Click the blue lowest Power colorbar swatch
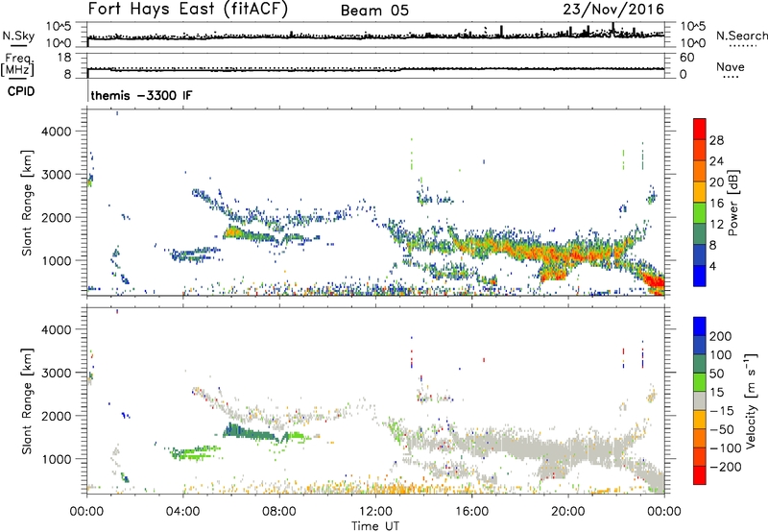The width and height of the screenshot is (768, 532). 700,276
